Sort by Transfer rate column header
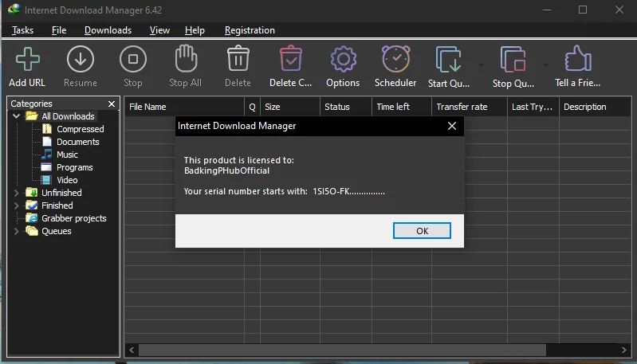This screenshot has height=364, width=637. [x=470, y=107]
